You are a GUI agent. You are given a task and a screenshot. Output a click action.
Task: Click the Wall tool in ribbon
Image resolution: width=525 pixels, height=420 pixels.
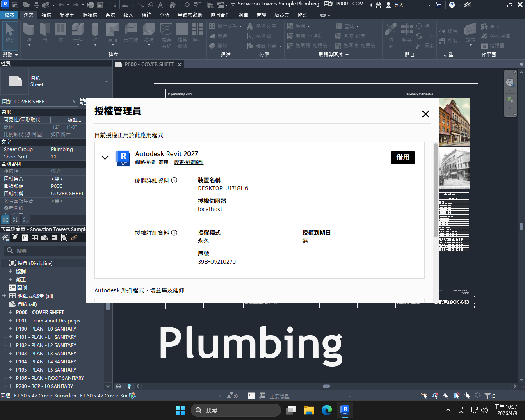pos(29,32)
